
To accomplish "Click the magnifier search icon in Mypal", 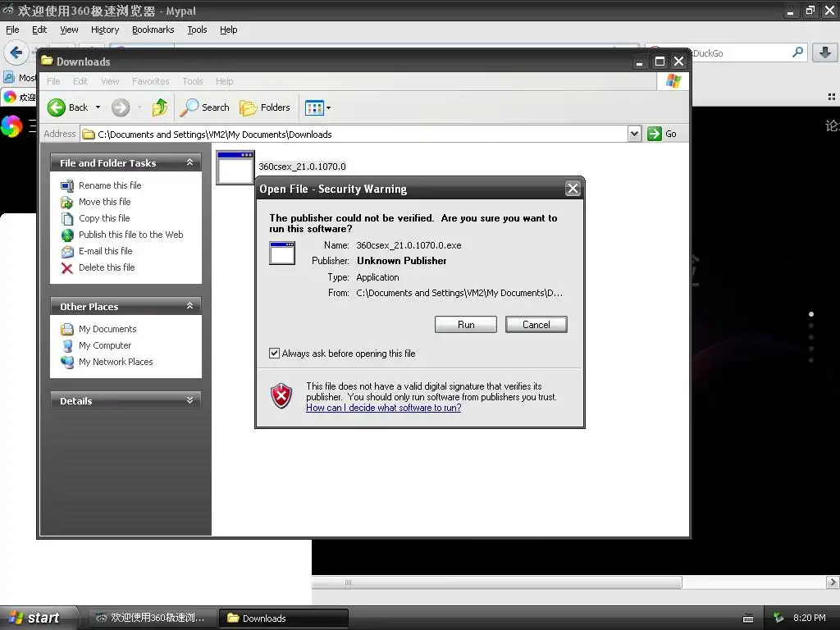I will 797,52.
